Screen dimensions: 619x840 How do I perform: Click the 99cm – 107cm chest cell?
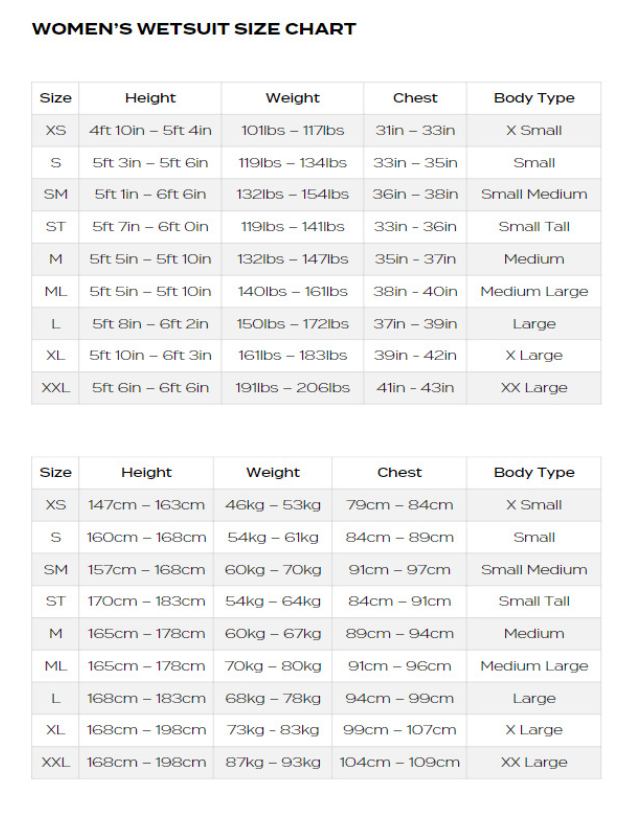point(399,730)
